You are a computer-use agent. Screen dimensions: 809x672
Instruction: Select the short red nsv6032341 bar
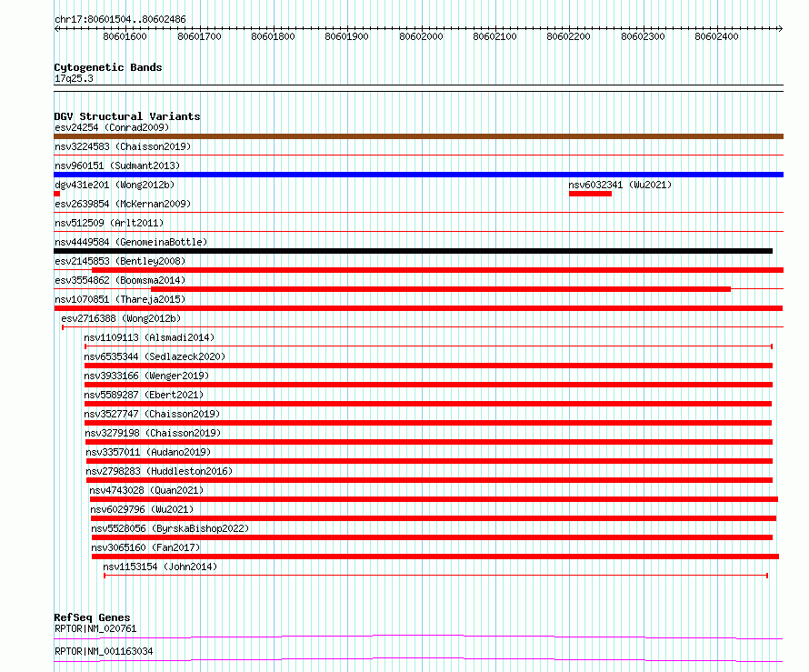590,194
